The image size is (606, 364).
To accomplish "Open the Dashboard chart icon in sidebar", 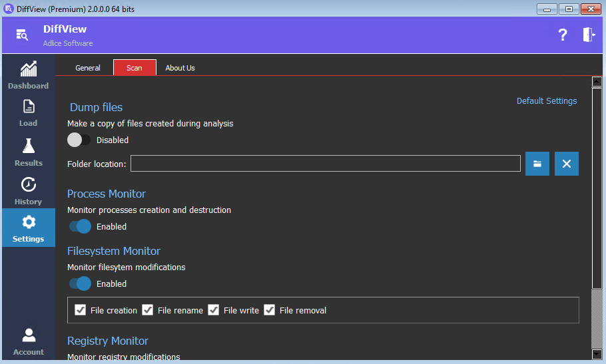I will (x=28, y=69).
